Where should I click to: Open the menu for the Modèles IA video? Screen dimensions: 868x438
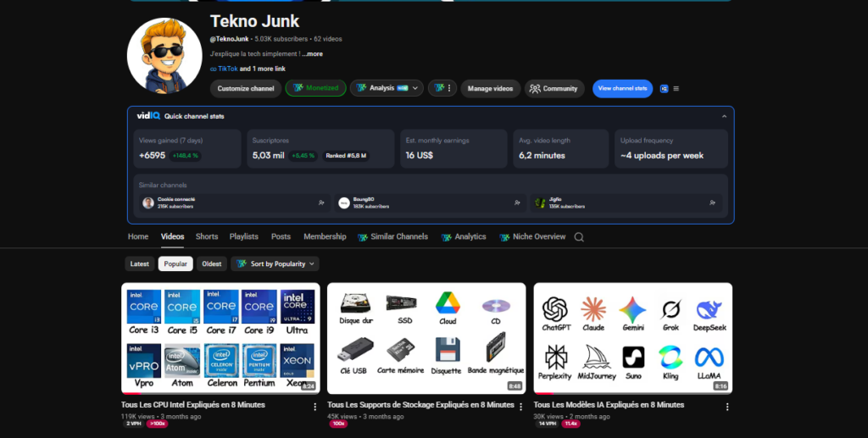(727, 407)
